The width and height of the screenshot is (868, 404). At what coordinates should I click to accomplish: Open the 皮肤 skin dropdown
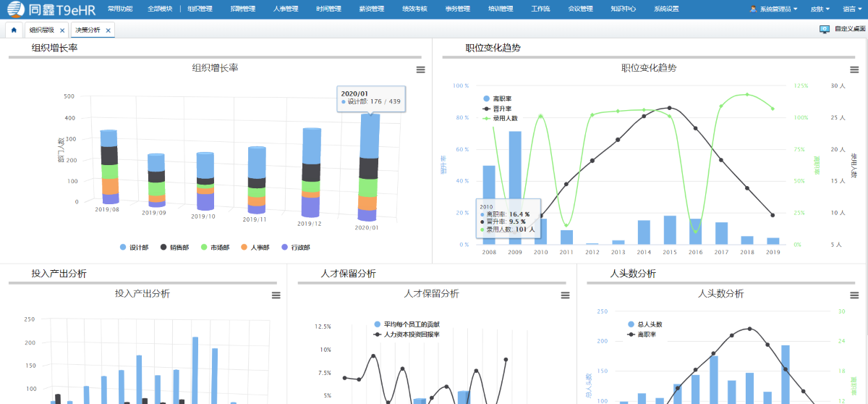(x=820, y=9)
